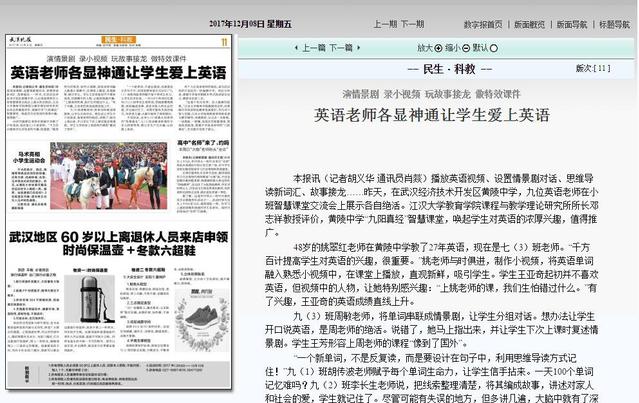The height and width of the screenshot is (403, 639).
Task: Click the 武汉地区60岁以上离退休人员 ad headline
Action: tap(119, 243)
